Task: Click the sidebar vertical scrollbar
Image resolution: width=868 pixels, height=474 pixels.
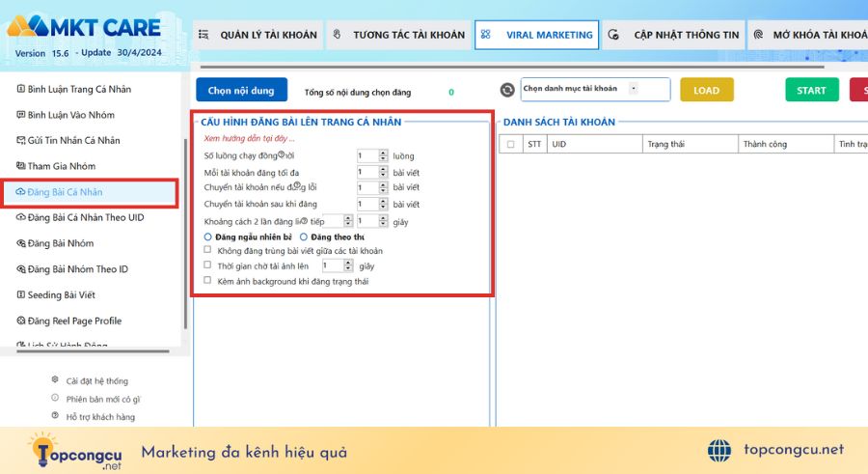Action: click(185, 233)
